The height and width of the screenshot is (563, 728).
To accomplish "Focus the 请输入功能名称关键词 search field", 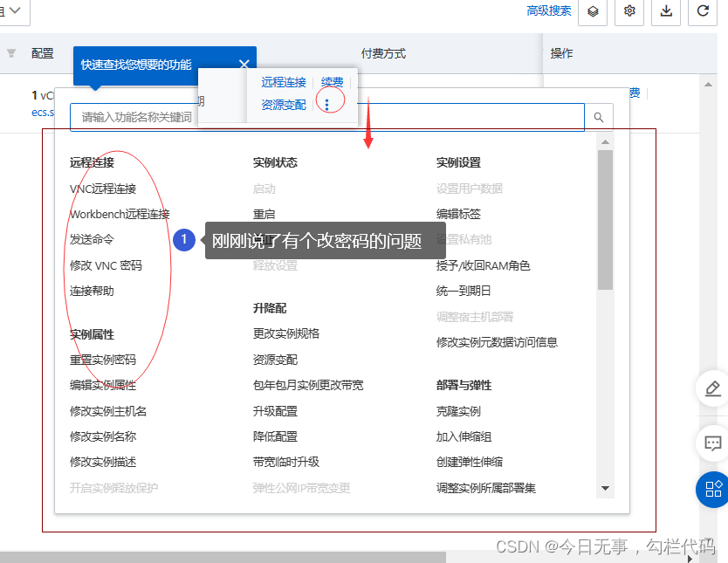I will click(326, 118).
